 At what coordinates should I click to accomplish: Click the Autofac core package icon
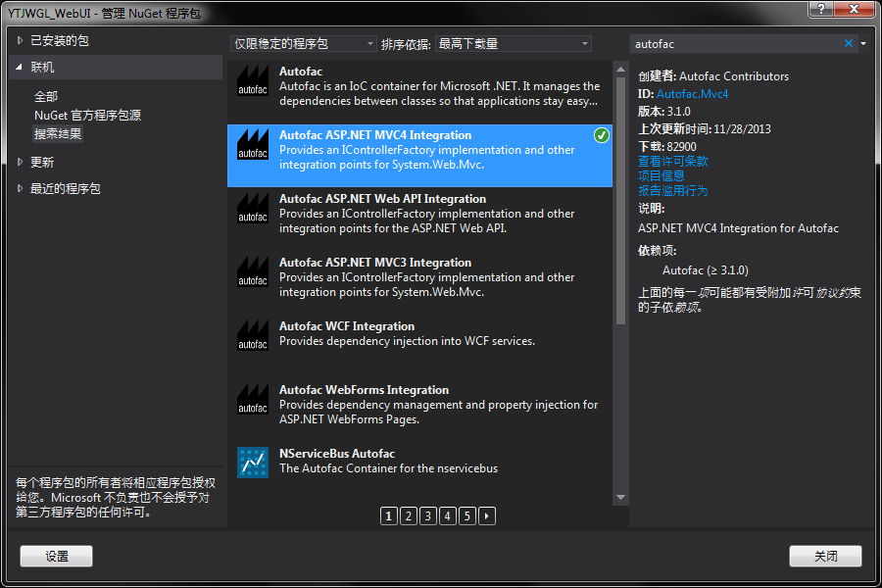(253, 81)
